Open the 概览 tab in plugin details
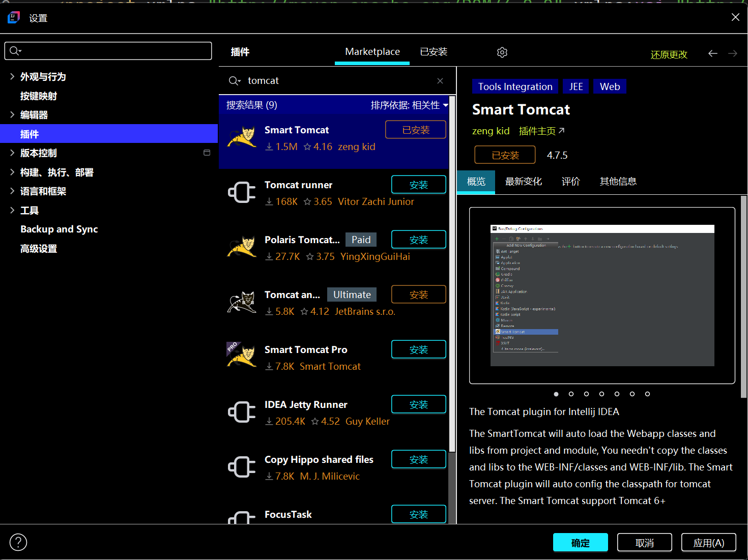This screenshot has width=748, height=560. tap(476, 182)
